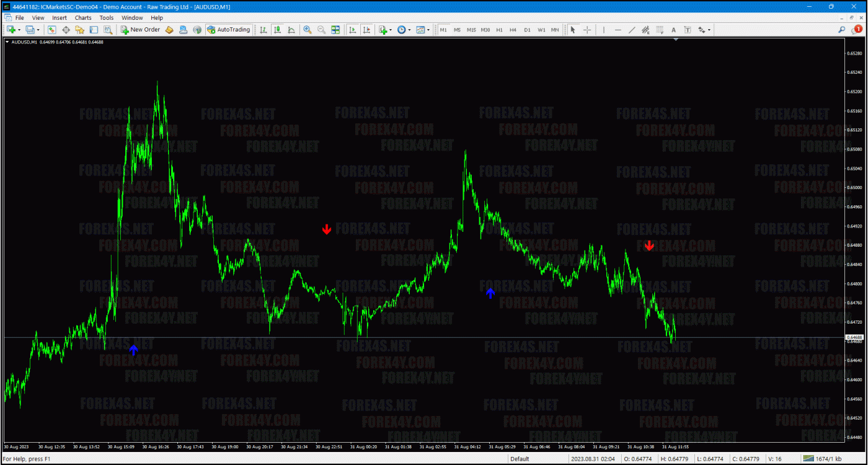Image resolution: width=868 pixels, height=465 pixels.
Task: Draw a trendline with the Trendline tool
Action: 632,30
